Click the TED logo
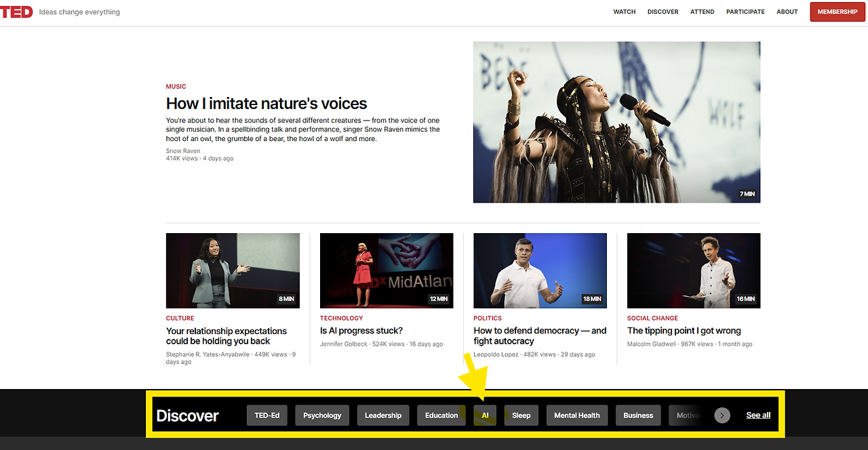 [x=16, y=12]
